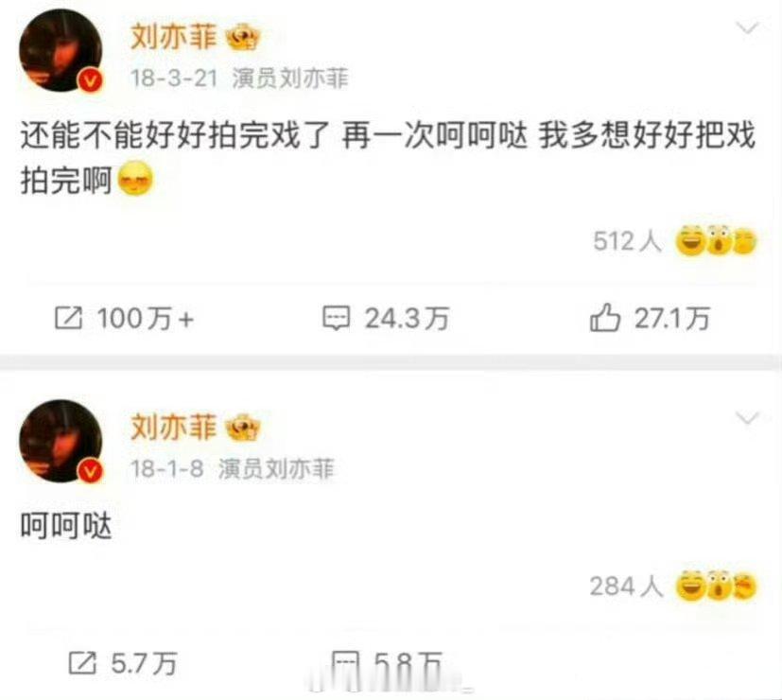Open the avatar on the 18-3-21 post

tap(61, 50)
